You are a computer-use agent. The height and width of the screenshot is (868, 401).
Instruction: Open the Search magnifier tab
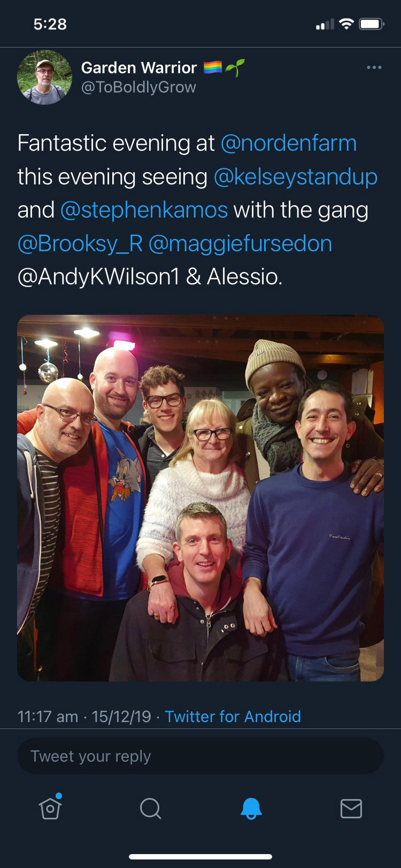150,808
